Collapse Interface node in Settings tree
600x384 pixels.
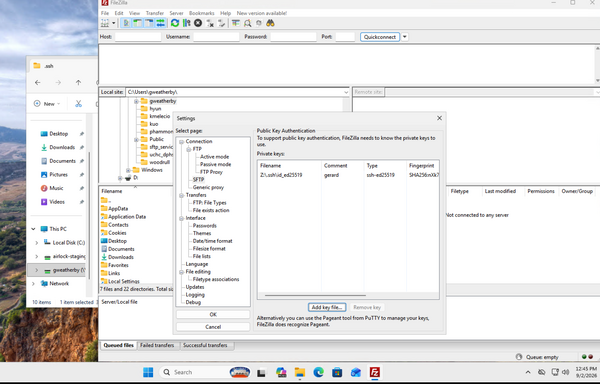pos(181,218)
